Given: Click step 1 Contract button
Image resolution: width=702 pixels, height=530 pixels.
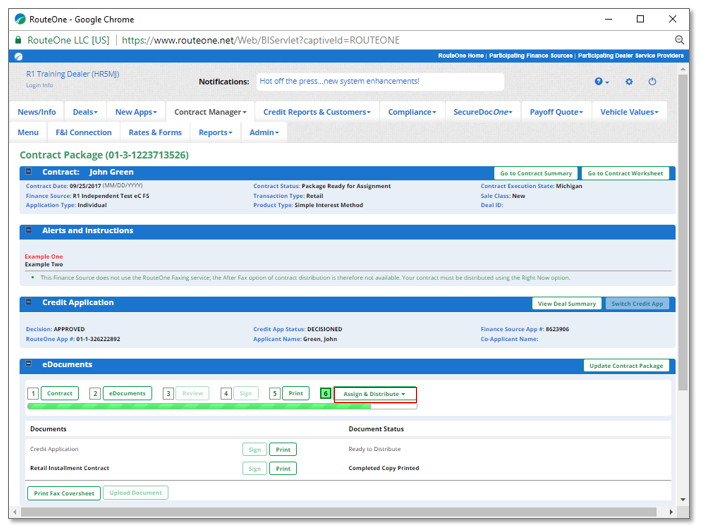Looking at the screenshot, I should [x=60, y=393].
